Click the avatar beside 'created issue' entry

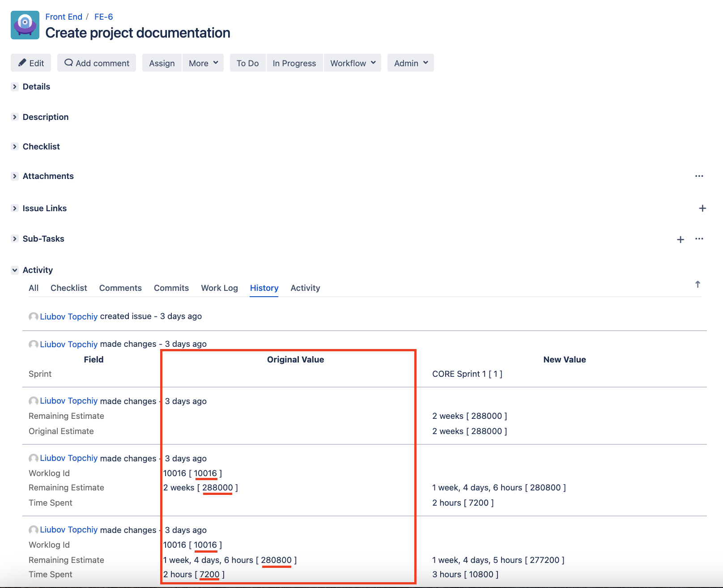pyautogui.click(x=33, y=317)
